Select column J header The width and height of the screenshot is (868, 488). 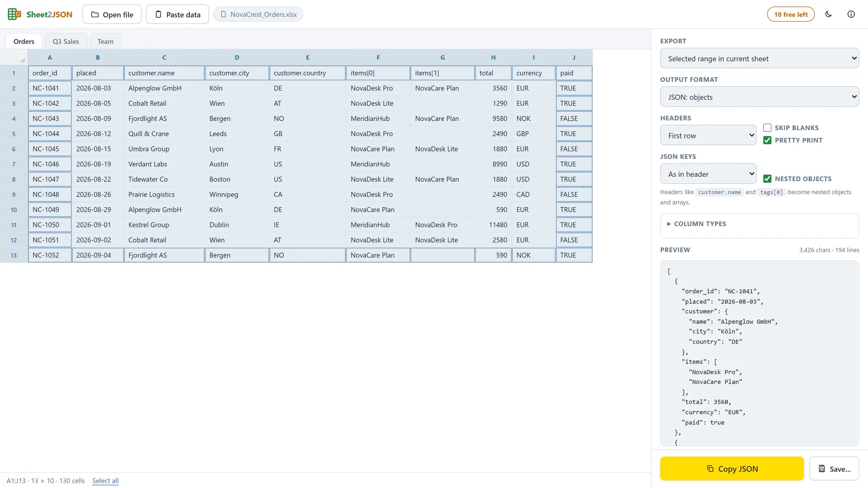click(x=574, y=57)
